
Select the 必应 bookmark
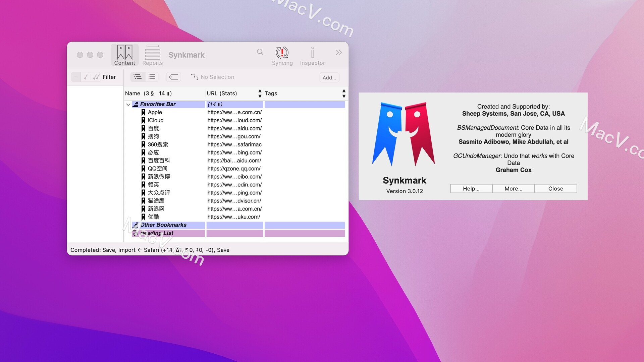coord(153,153)
